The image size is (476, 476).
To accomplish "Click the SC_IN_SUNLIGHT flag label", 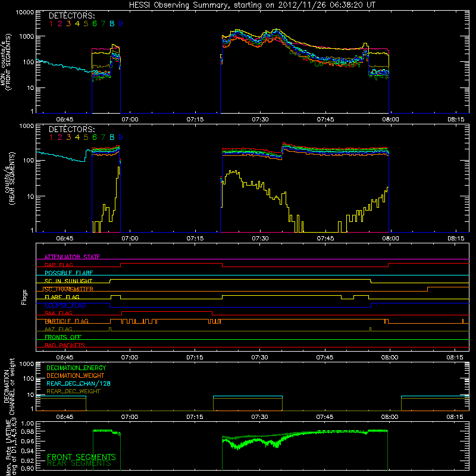I will click(68, 281).
